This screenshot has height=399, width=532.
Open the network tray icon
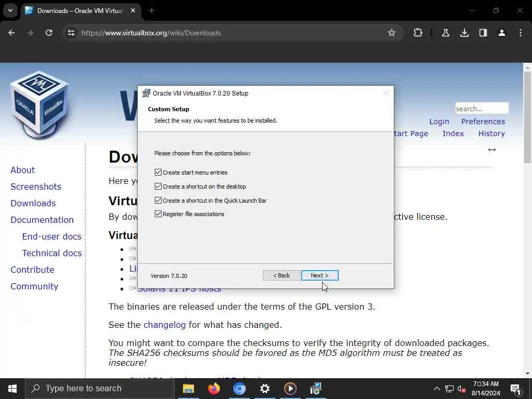tap(449, 389)
